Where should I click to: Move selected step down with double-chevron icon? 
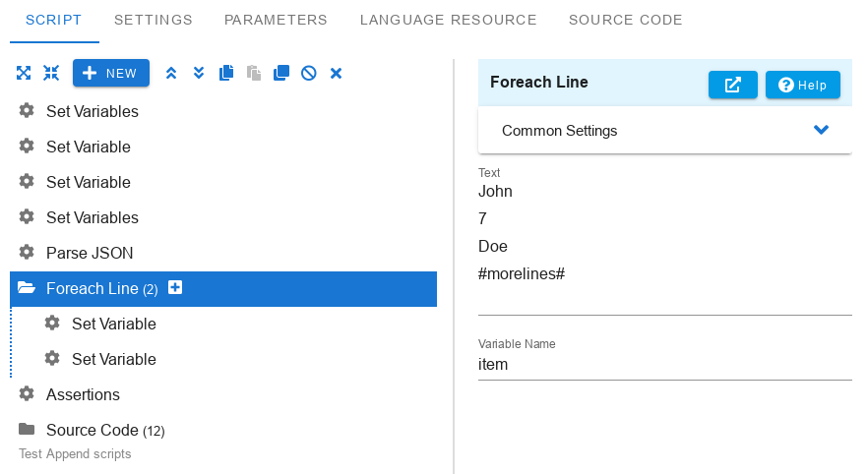point(199,73)
